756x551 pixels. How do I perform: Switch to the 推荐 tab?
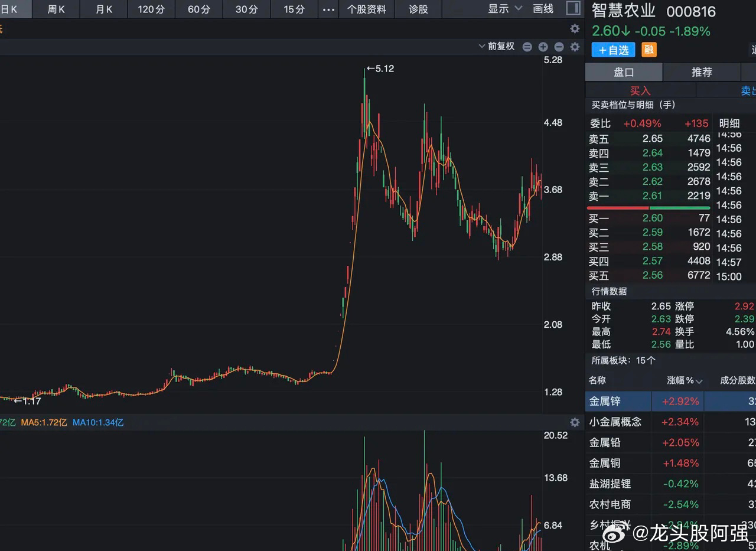702,72
